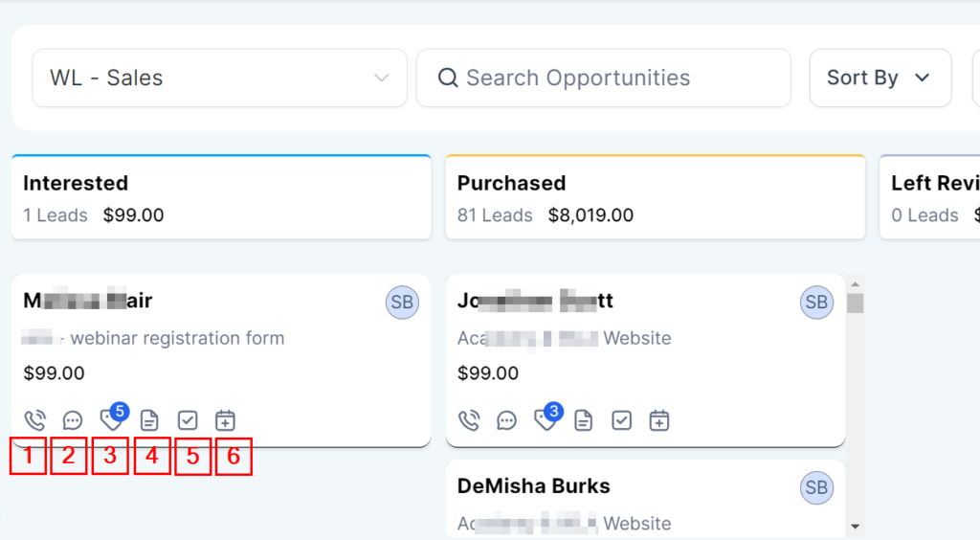
Task: Click task checkmark icon on Purchased $99.00 card
Action: (x=622, y=420)
